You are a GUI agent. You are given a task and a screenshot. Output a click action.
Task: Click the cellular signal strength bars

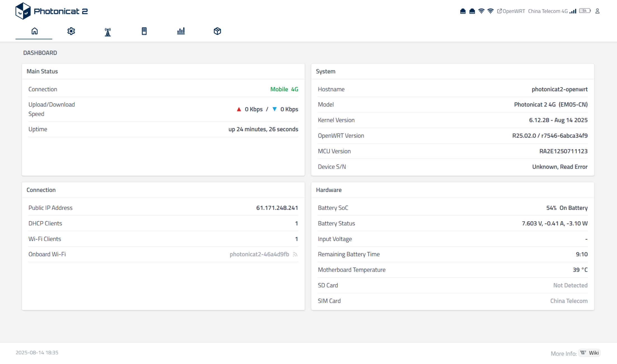pos(573,11)
